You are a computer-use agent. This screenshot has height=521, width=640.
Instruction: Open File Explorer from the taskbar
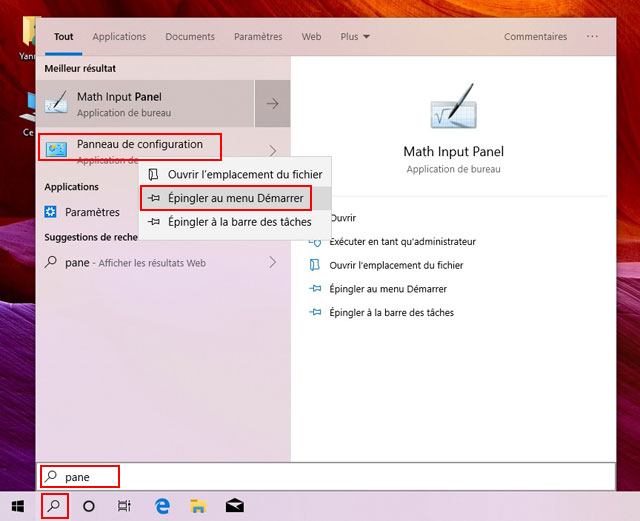[198, 506]
